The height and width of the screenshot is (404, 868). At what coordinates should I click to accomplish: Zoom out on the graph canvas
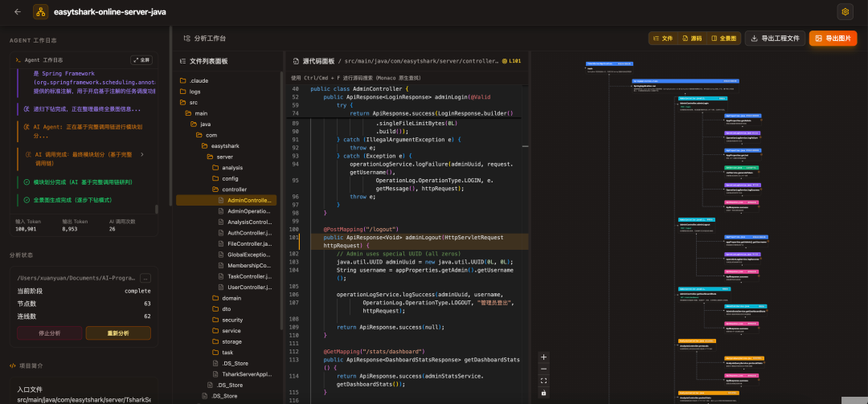543,369
